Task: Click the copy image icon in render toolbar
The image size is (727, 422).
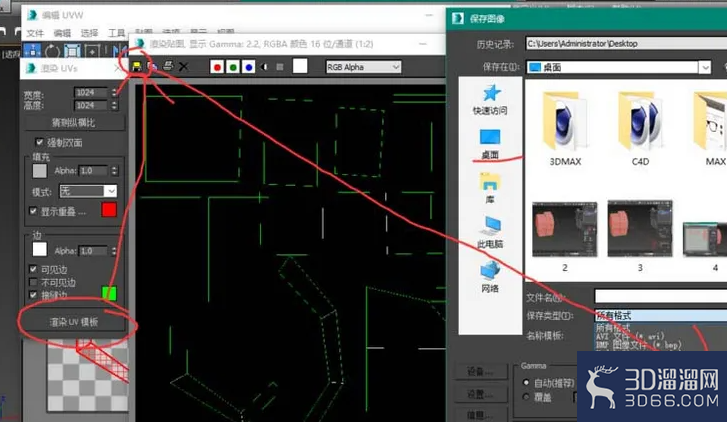Action: tap(152, 66)
